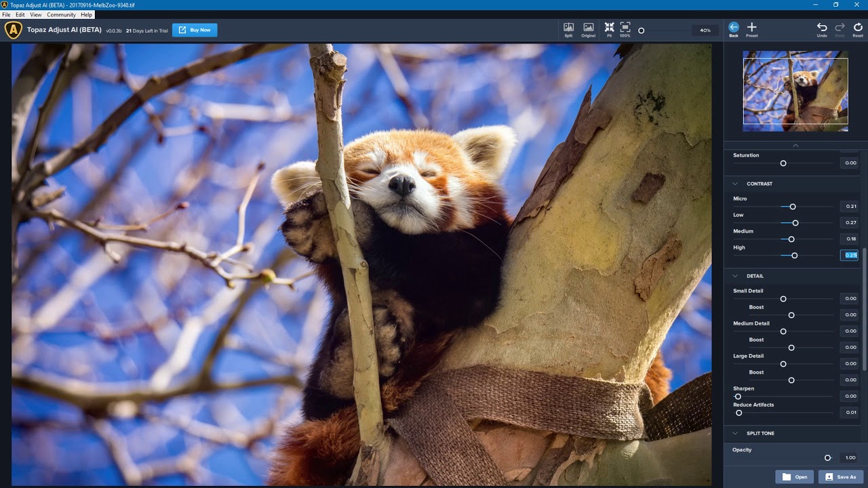
Task: Click the Topaz Adjust AI logo icon
Action: pos(13,30)
